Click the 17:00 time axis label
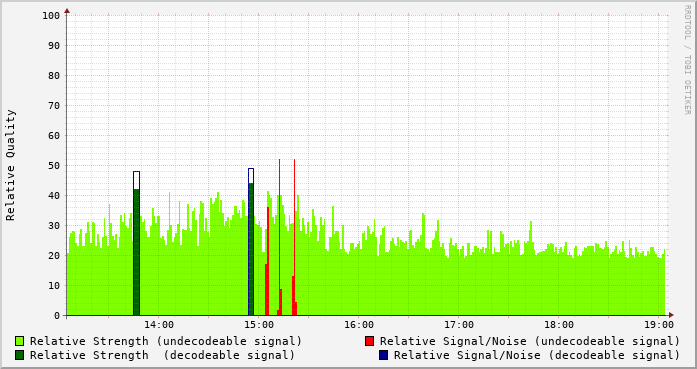Image resolution: width=697 pixels, height=369 pixels. 459,325
